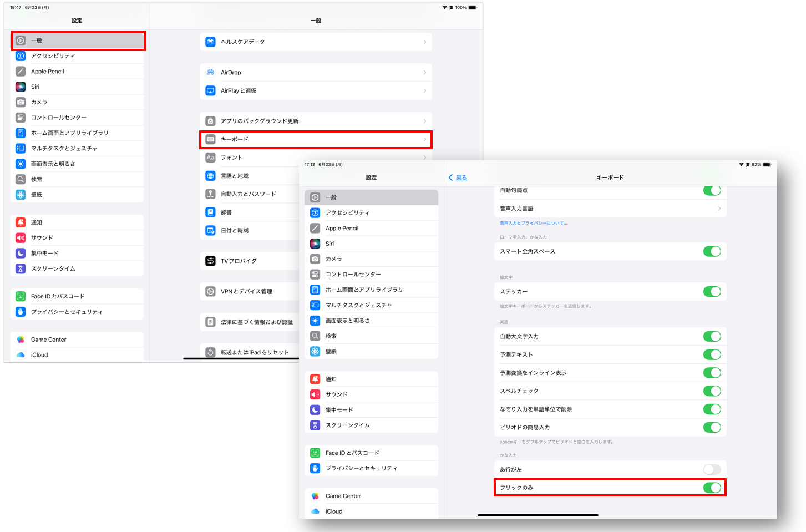Tap キーボード icon in 一般 pane

pos(210,139)
